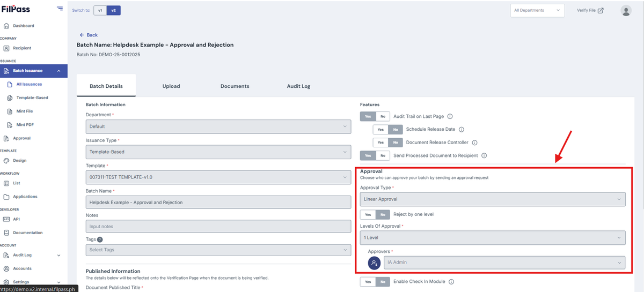The image size is (644, 292).
Task: Open the Approval Type dropdown
Action: 493,199
